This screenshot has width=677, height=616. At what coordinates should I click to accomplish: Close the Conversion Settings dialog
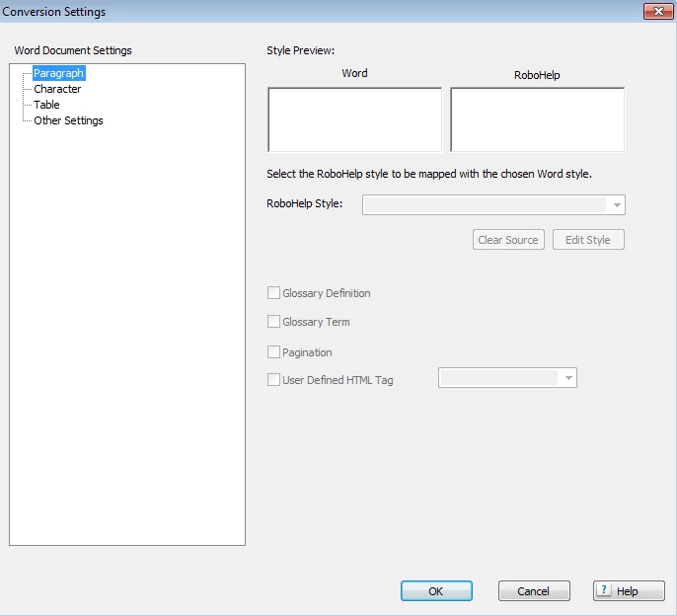[x=658, y=11]
